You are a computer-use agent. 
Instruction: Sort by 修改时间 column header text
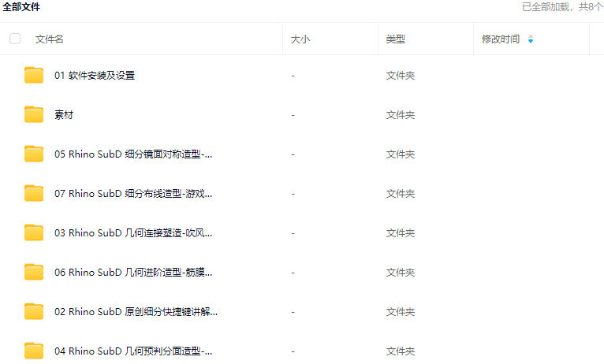tap(501, 39)
